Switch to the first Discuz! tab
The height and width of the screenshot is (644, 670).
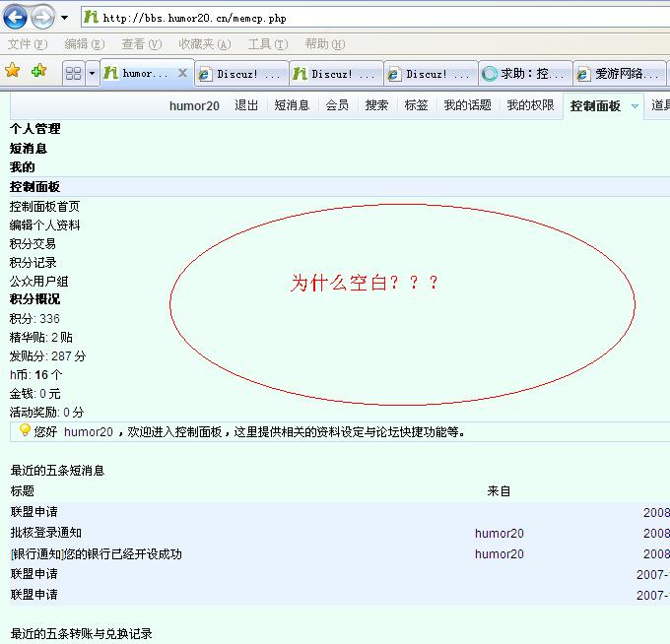(x=241, y=74)
